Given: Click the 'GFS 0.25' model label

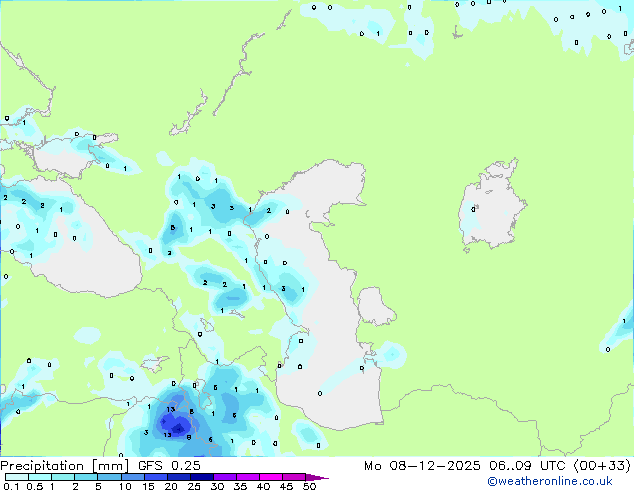Looking at the screenshot, I should coord(169,466).
